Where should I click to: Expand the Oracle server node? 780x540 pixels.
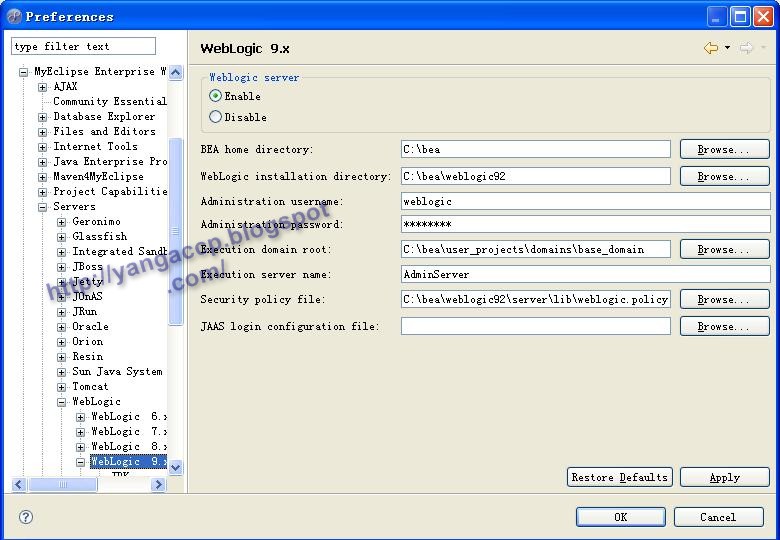tap(61, 327)
